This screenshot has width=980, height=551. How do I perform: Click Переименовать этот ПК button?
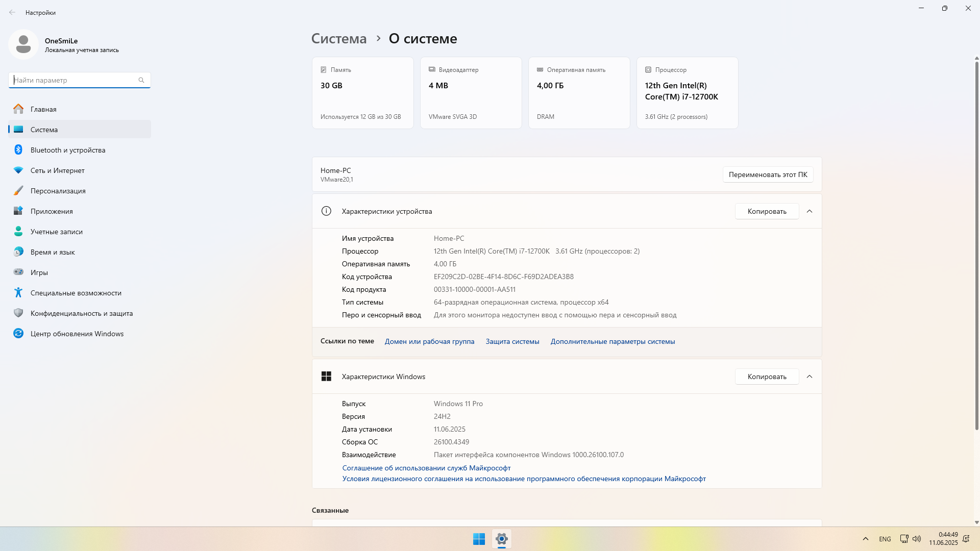768,174
